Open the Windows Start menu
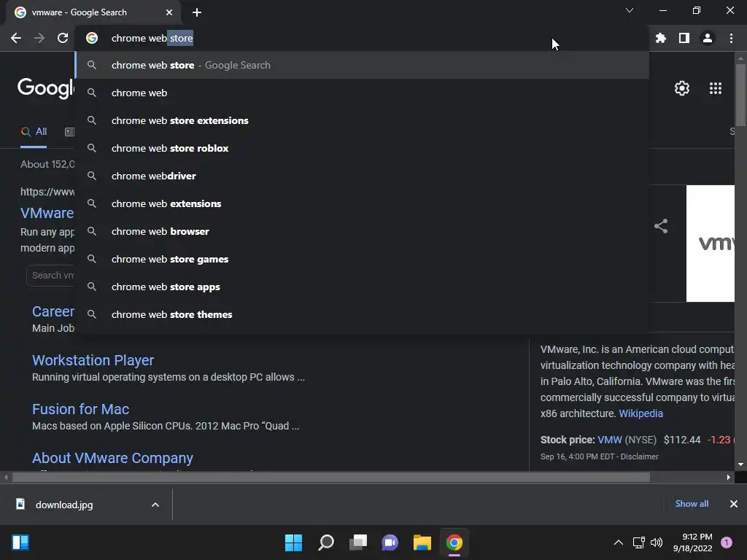This screenshot has width=747, height=560. pyautogui.click(x=293, y=542)
